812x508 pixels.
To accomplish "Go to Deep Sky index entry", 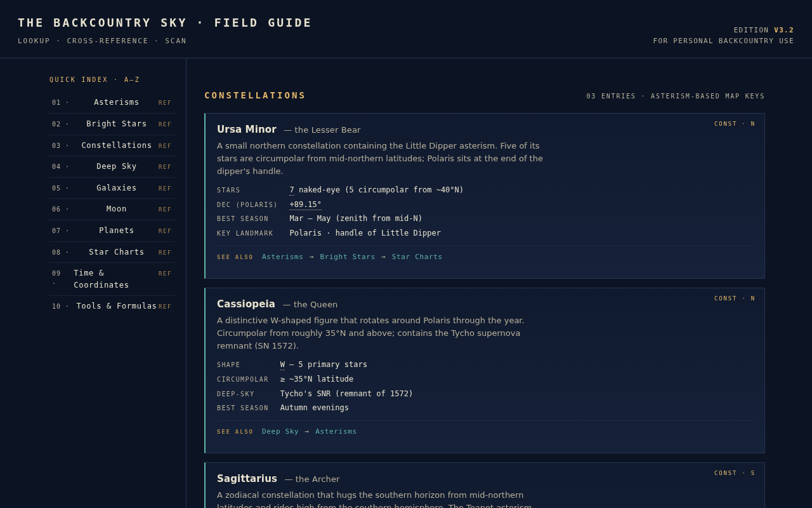I will pyautogui.click(x=112, y=167).
